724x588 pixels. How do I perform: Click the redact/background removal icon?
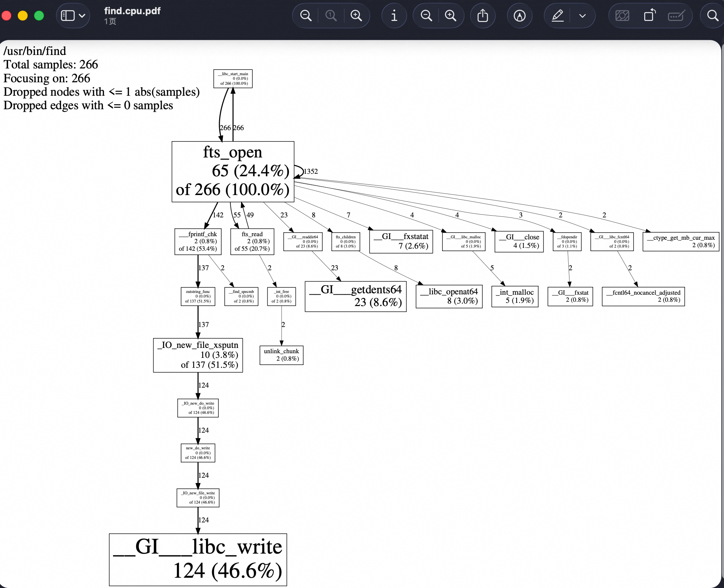click(x=622, y=16)
